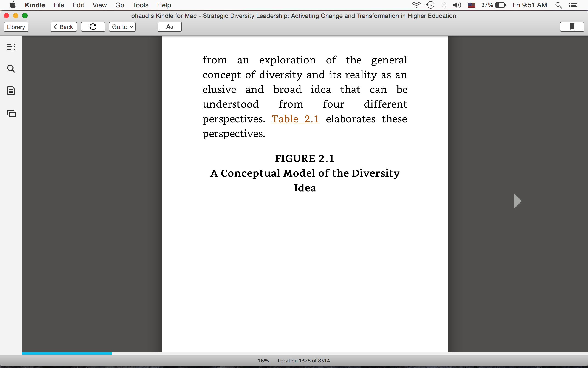This screenshot has width=588, height=368.
Task: Open the search magnifier in sidebar
Action: coord(11,69)
